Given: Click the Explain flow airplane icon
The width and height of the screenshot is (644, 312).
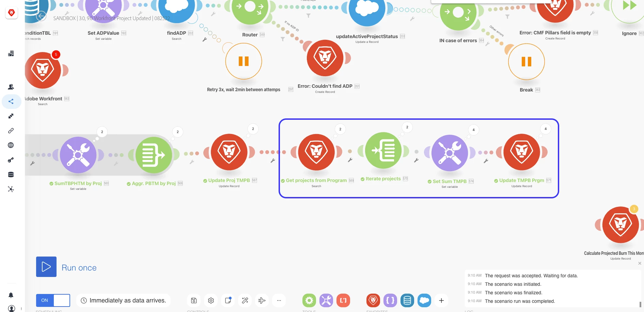Looking at the screenshot, I should (x=262, y=300).
